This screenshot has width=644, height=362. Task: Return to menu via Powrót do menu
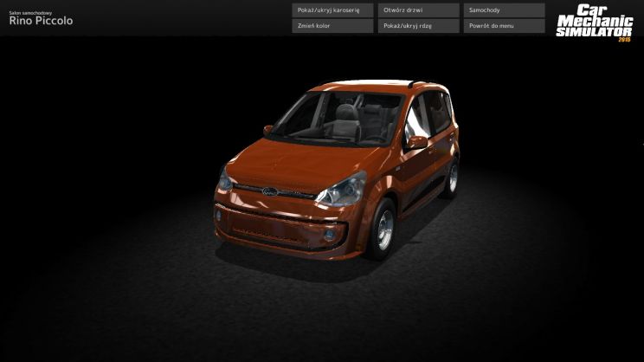tap(505, 26)
